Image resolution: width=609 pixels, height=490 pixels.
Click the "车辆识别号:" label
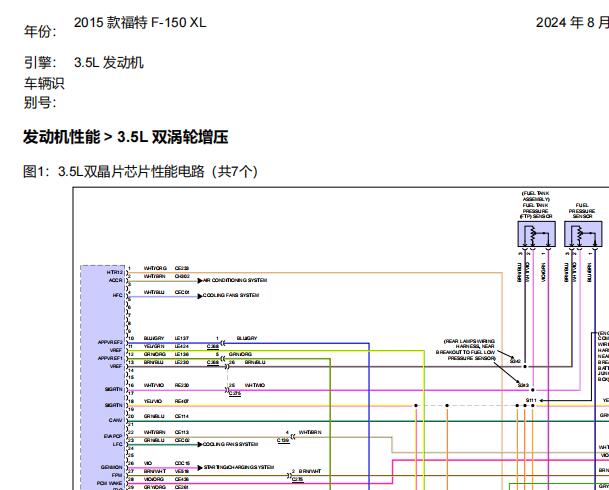coord(44,93)
